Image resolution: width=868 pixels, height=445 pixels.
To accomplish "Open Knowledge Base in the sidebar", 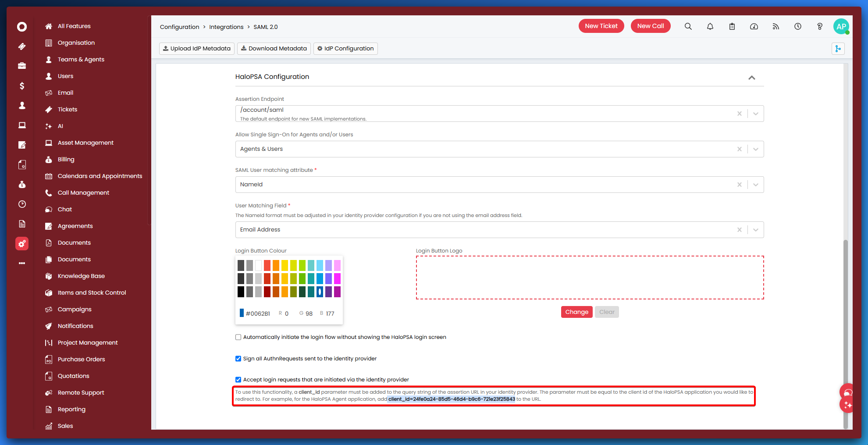I will point(81,276).
